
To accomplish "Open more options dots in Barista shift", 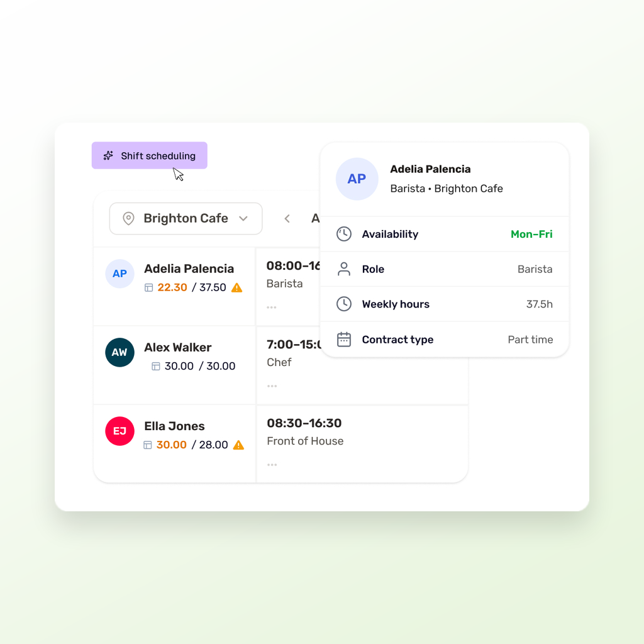I will [272, 307].
